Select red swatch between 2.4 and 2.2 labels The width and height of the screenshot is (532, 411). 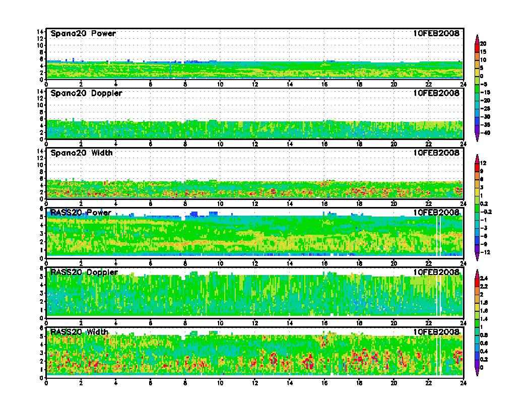point(477,283)
